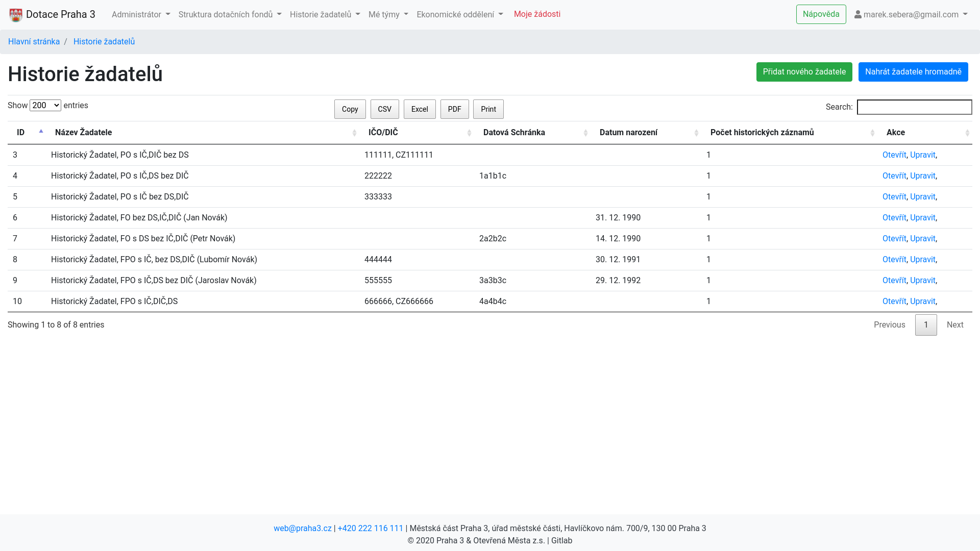Open the Ekonomické oddělení dropdown

[459, 15]
